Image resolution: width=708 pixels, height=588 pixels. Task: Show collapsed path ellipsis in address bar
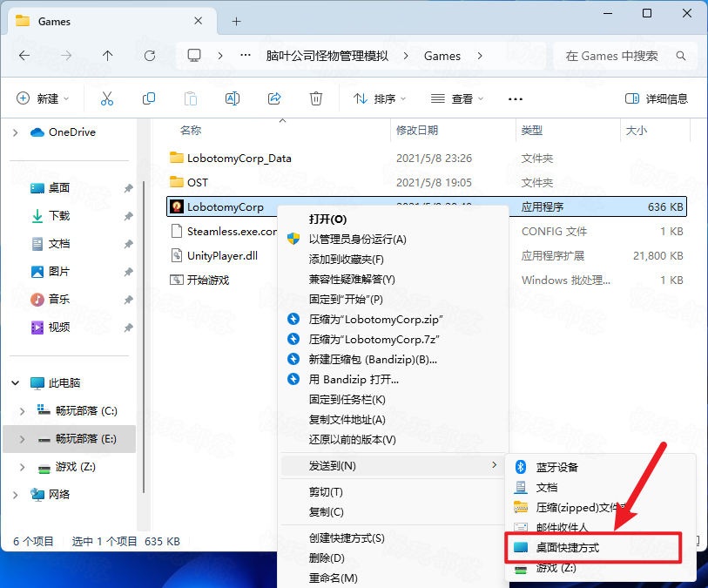(246, 56)
